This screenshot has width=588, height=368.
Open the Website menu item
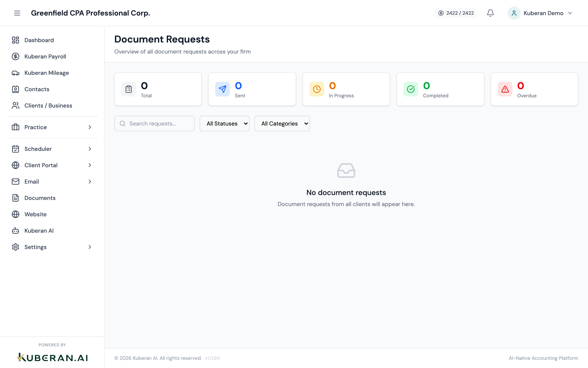click(x=52, y=214)
